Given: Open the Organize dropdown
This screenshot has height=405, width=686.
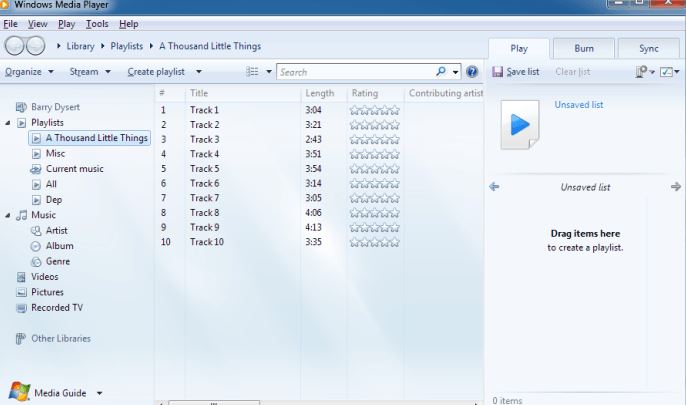Looking at the screenshot, I should pos(29,72).
